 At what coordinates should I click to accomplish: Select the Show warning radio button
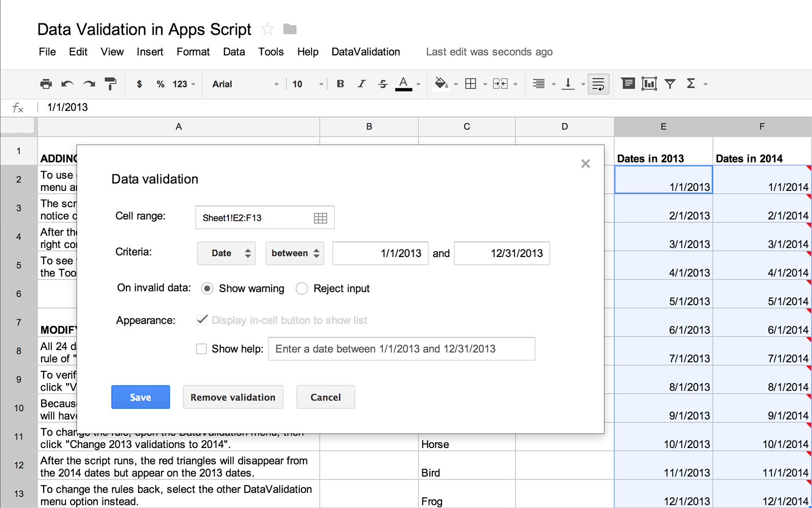(207, 288)
